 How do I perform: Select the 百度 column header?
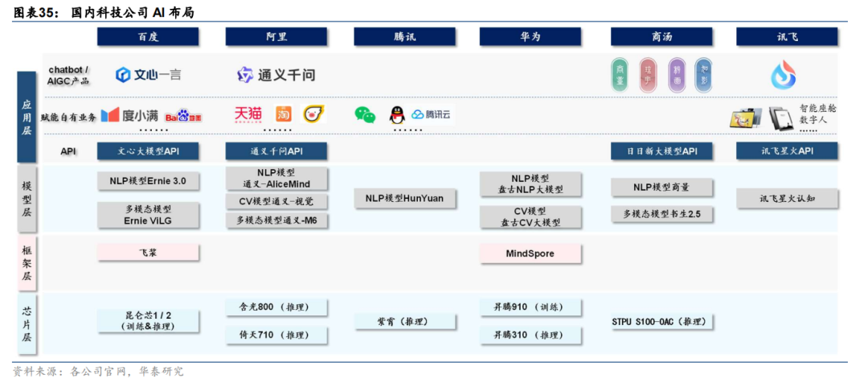pyautogui.click(x=148, y=36)
